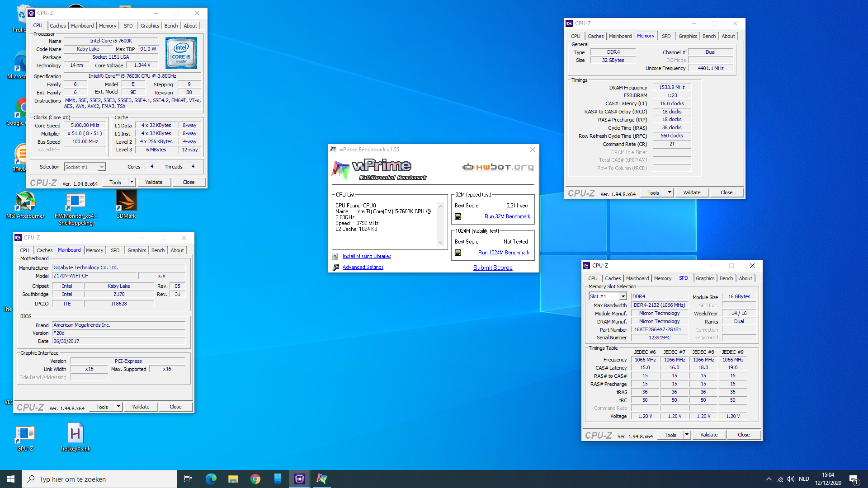Click the Part Number 16ATF2G64AZ-2G1B1 field
The height and width of the screenshot is (488, 868).
coord(659,329)
